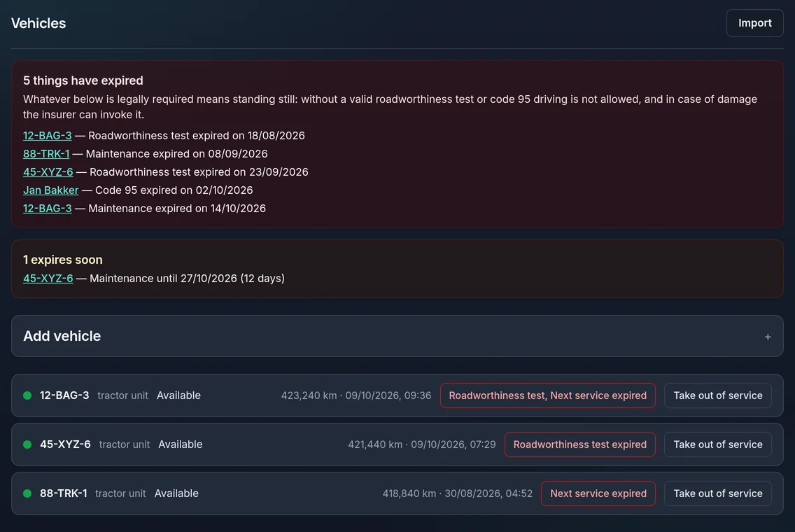This screenshot has width=795, height=532.
Task: Click the 45-XYZ-6 plate in vehicle list
Action: (x=65, y=444)
